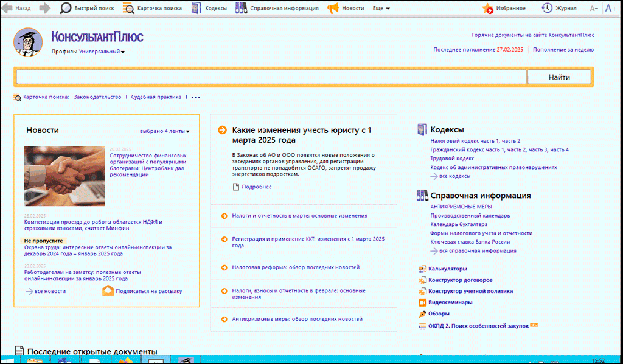Expand the three-dots search card options
This screenshot has width=623, height=364.
[x=195, y=97]
